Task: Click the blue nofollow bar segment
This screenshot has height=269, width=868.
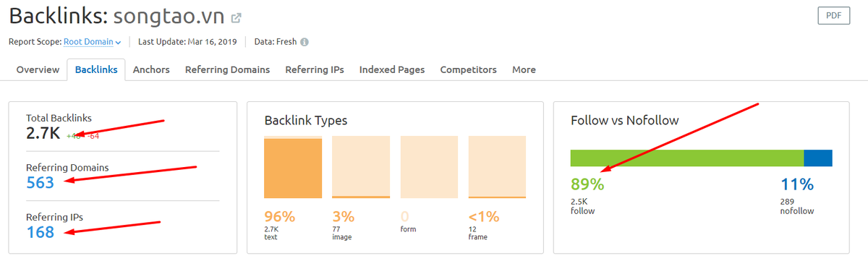Action: (x=818, y=158)
